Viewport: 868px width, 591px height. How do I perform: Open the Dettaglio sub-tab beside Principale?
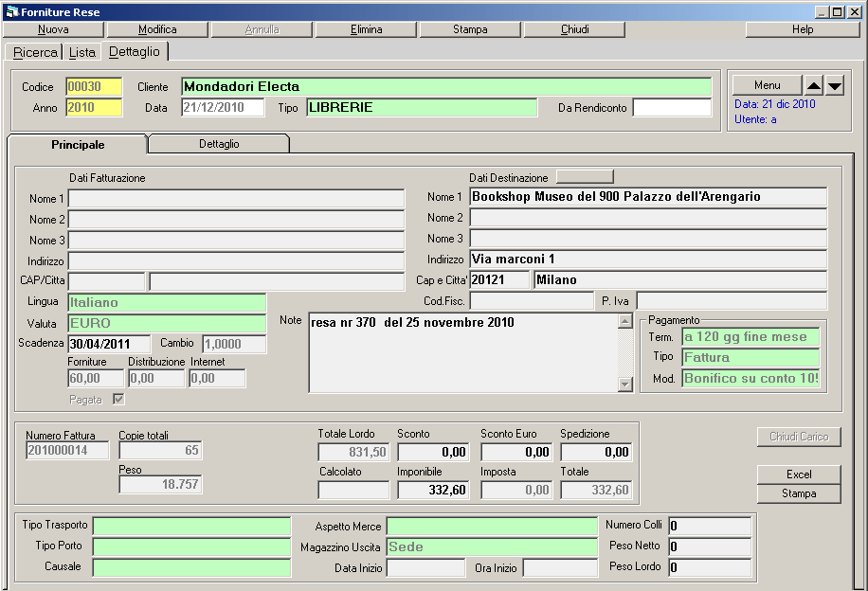point(219,144)
